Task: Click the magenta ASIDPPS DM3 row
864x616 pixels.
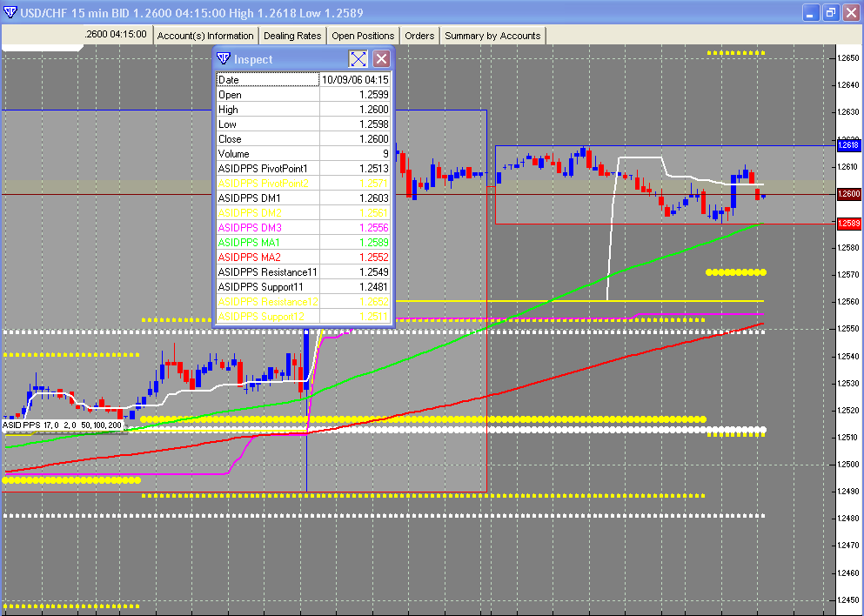Action: click(x=303, y=228)
